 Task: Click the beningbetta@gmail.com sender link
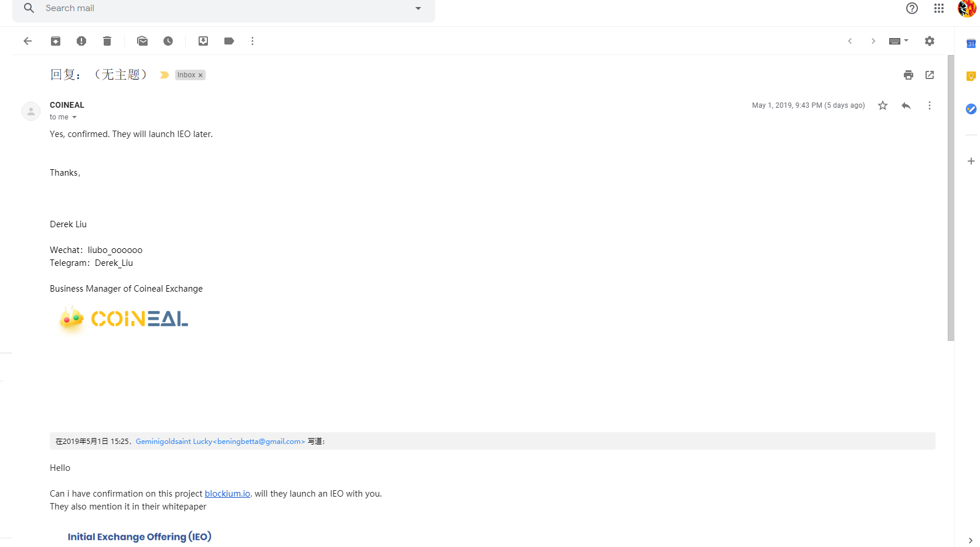pyautogui.click(x=220, y=442)
